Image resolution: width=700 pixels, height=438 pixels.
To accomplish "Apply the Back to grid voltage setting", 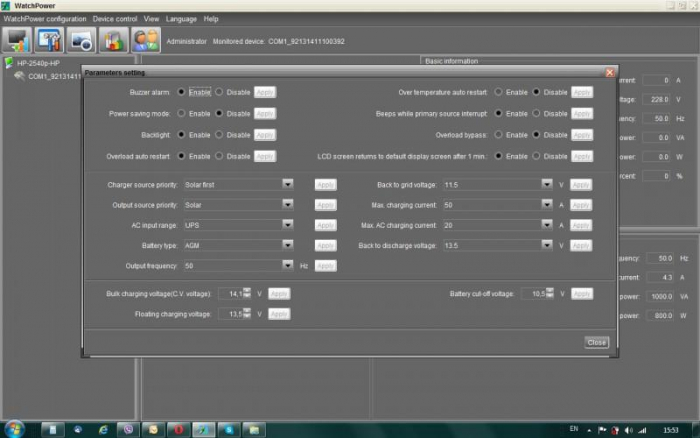I will tap(581, 184).
